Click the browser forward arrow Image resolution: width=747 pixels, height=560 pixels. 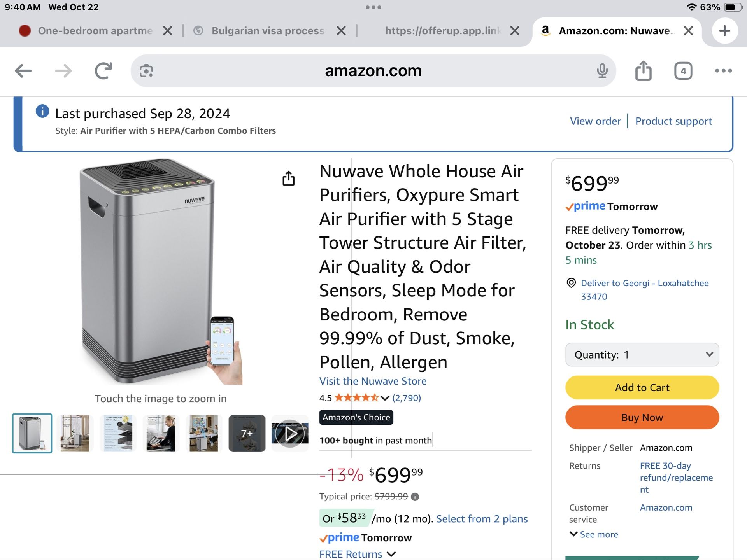pyautogui.click(x=63, y=71)
